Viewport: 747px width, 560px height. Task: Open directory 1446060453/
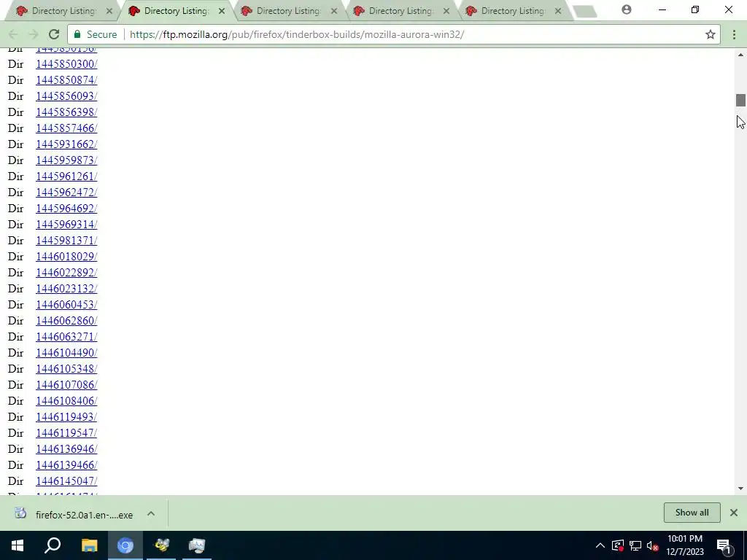coord(66,305)
